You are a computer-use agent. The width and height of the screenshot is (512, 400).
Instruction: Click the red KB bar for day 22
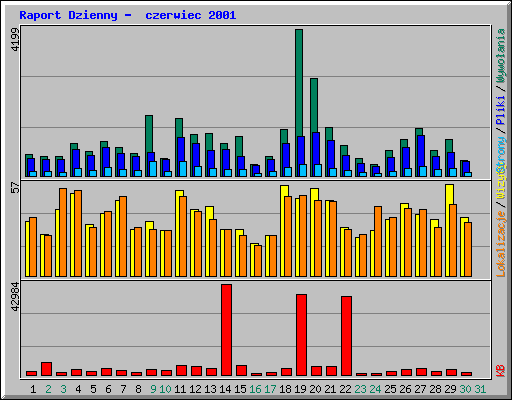click(347, 336)
